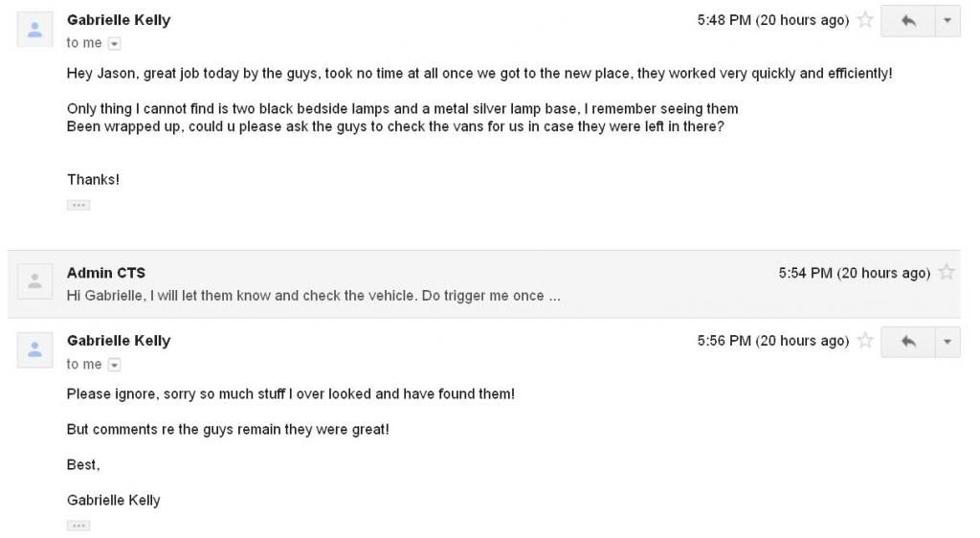Open sender name Admin CTS

106,273
